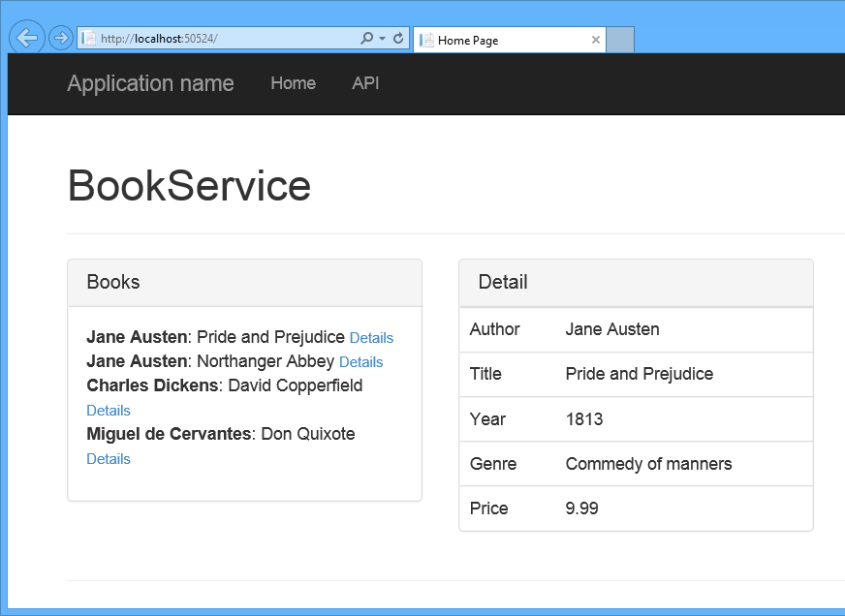Select the Author row in Detail table
The width and height of the screenshot is (845, 616).
click(x=636, y=329)
